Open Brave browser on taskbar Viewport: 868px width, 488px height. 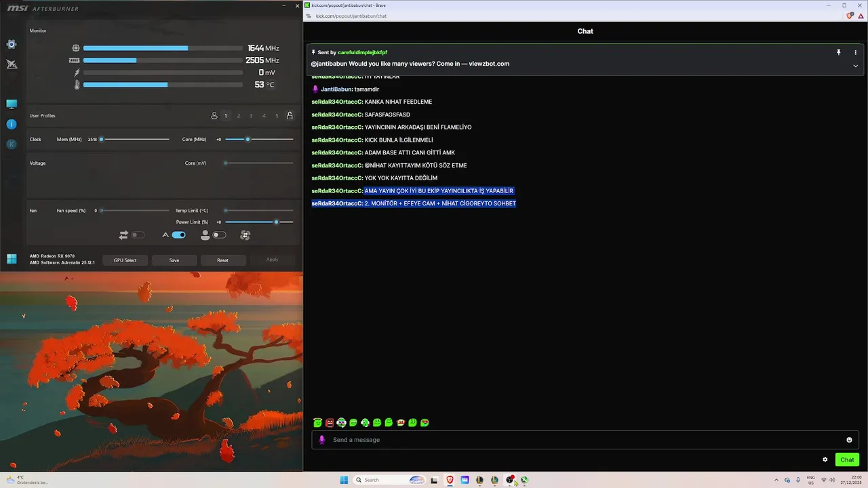click(x=450, y=480)
